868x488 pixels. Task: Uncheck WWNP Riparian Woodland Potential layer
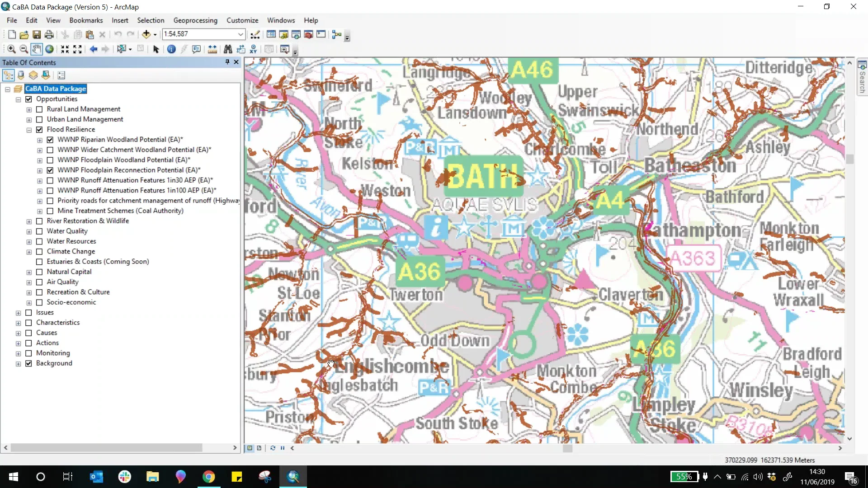click(50, 140)
